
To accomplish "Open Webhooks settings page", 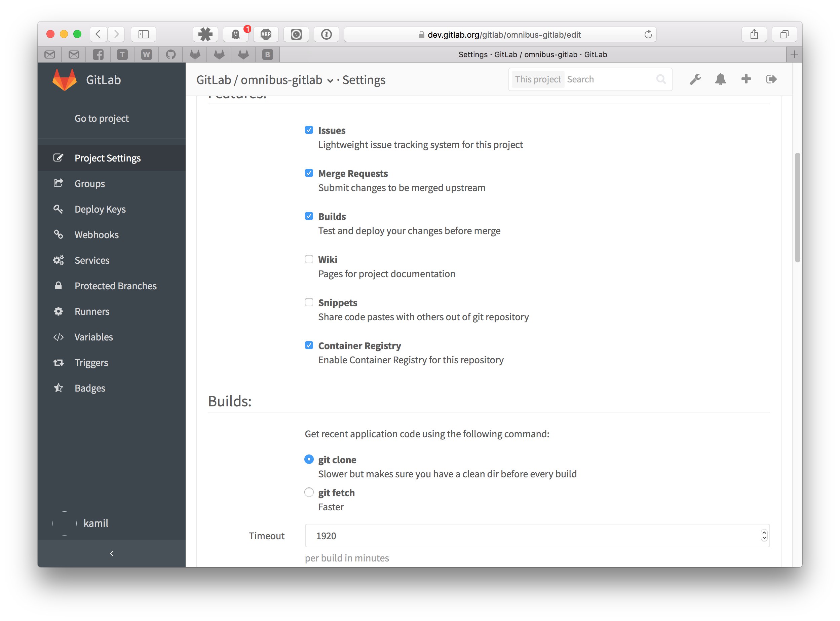I will pos(111,234).
